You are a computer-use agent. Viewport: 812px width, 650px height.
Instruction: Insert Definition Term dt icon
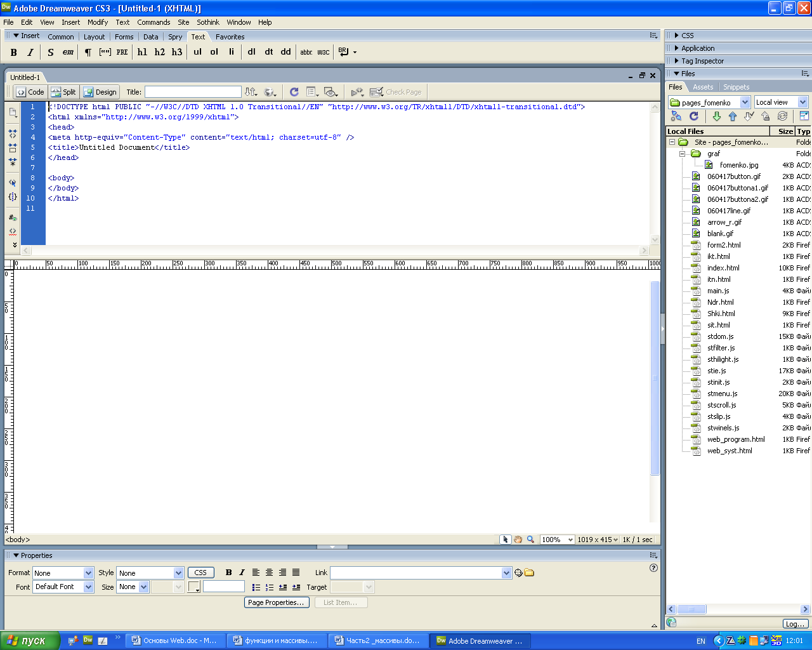(x=268, y=52)
